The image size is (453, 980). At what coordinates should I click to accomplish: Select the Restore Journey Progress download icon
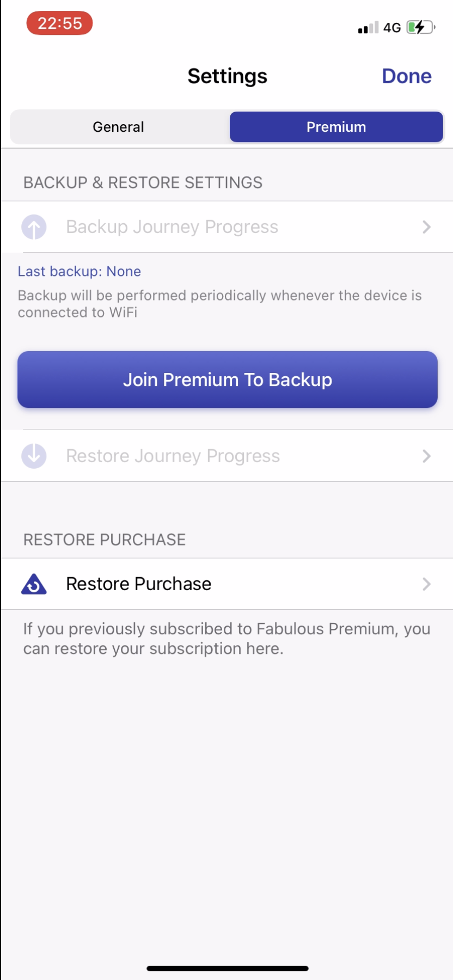[x=34, y=456]
